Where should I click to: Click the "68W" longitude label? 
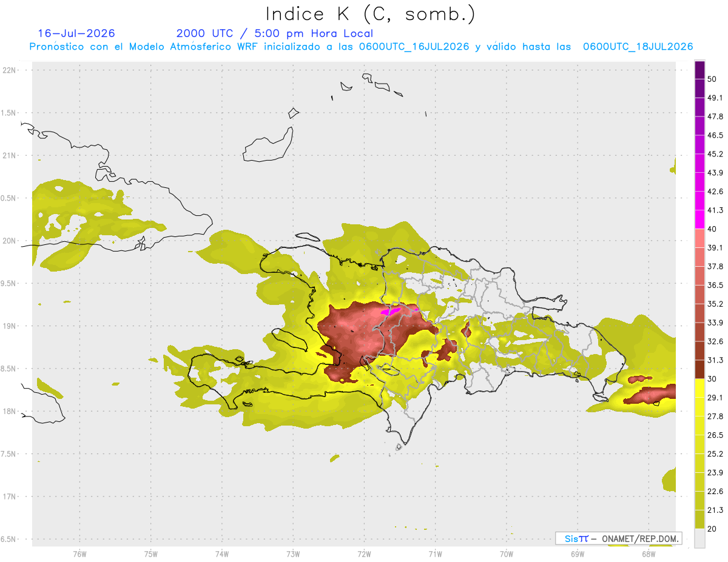648,554
